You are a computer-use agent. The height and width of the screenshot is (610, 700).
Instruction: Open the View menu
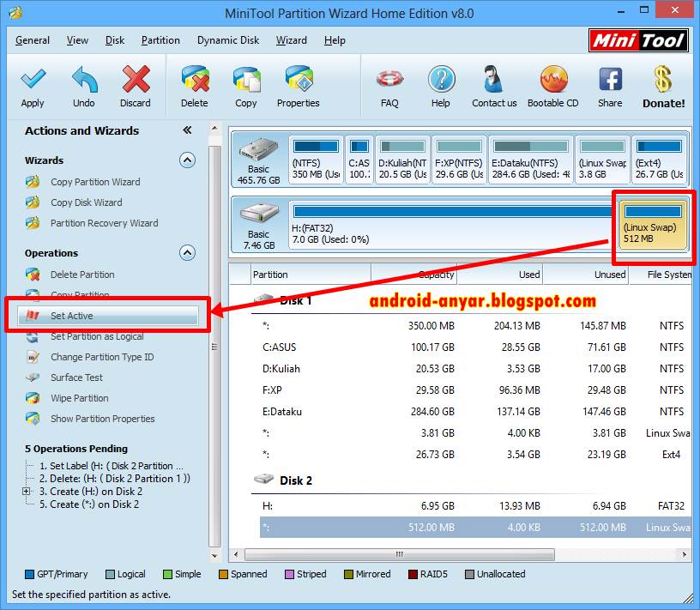pos(77,40)
